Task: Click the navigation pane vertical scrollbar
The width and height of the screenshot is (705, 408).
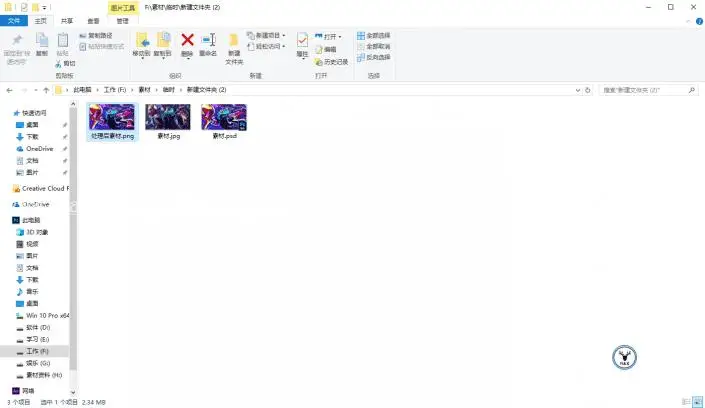Action: (73, 238)
